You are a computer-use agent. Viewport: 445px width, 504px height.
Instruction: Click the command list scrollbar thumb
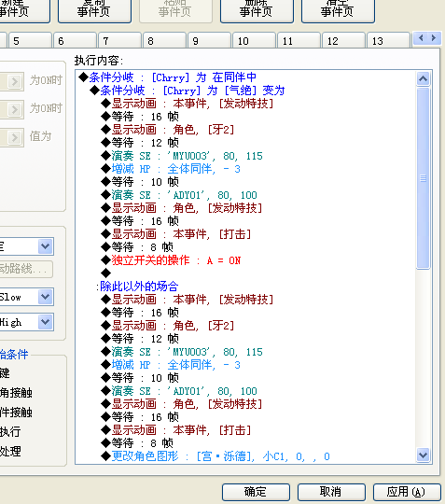tap(424, 177)
